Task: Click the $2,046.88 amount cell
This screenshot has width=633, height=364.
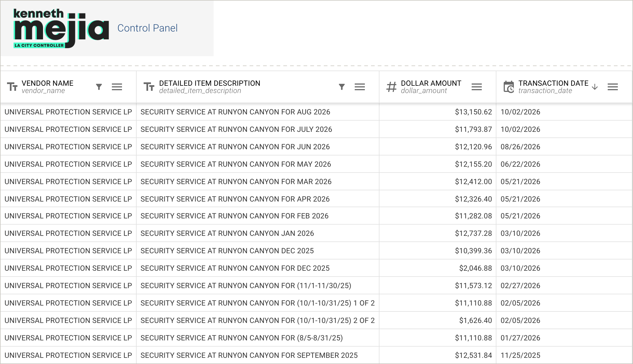Action: coord(438,268)
